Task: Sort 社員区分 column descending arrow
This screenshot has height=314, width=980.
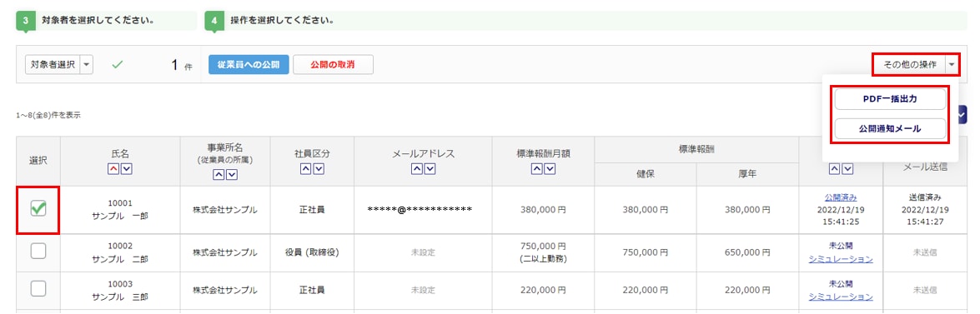Action: [319, 168]
